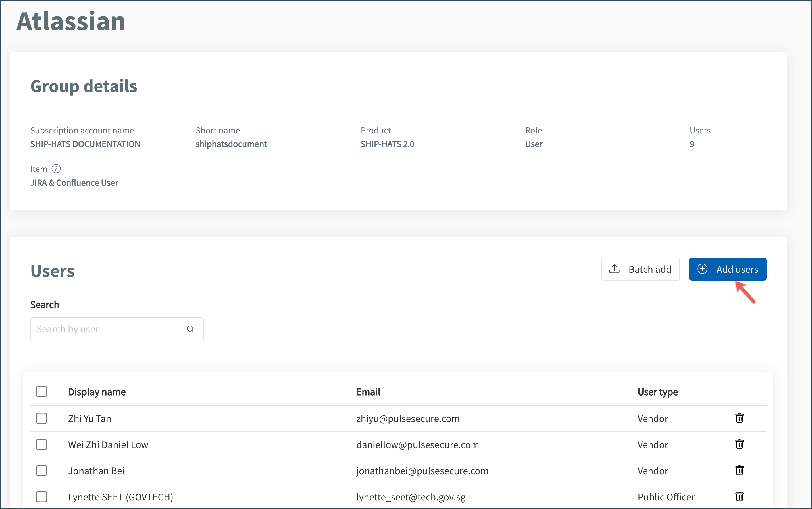Remove Jonathan Bei using trash icon
The width and height of the screenshot is (812, 509).
(x=739, y=471)
